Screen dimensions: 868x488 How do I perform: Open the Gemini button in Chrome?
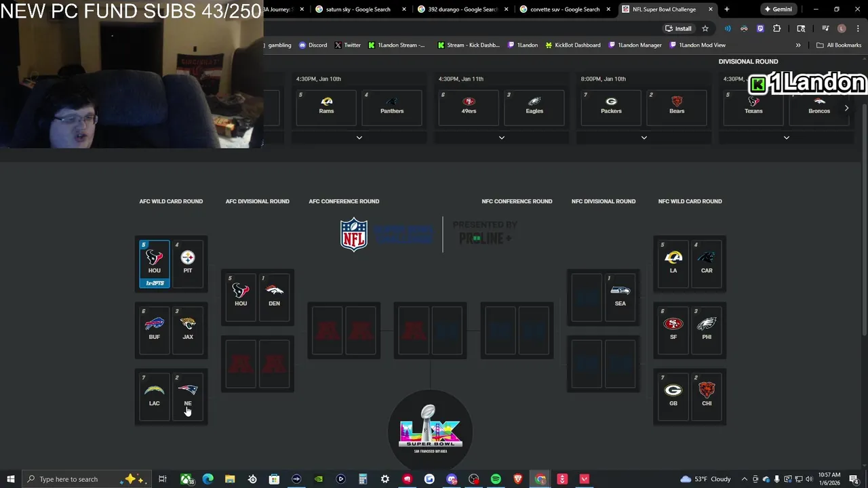[778, 9]
